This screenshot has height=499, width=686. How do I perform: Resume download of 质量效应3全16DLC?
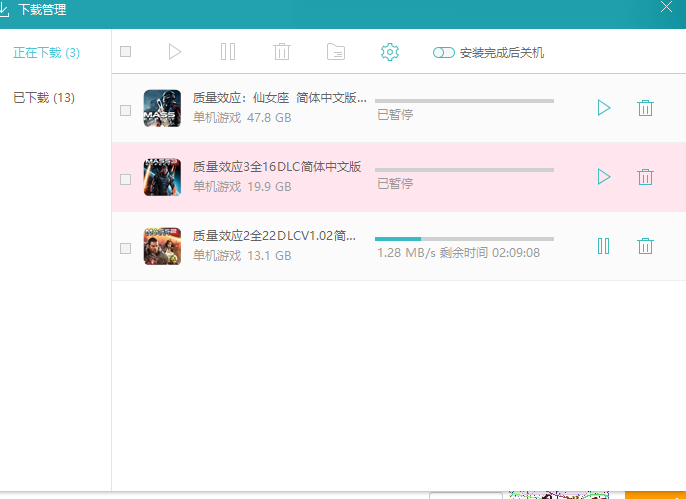click(604, 177)
